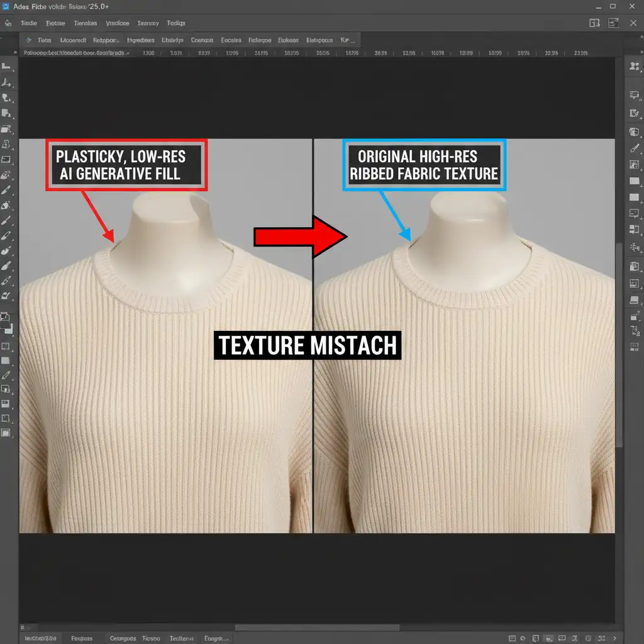
Task: Click the foreground/background color swatch in the left toolbar
Action: pos(7,319)
